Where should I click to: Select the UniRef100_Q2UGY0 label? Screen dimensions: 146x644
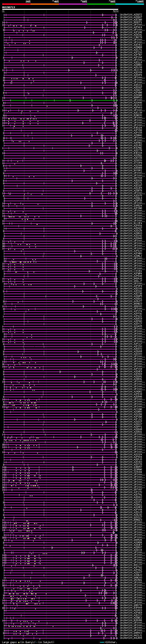pyautogui.click(x=131, y=161)
